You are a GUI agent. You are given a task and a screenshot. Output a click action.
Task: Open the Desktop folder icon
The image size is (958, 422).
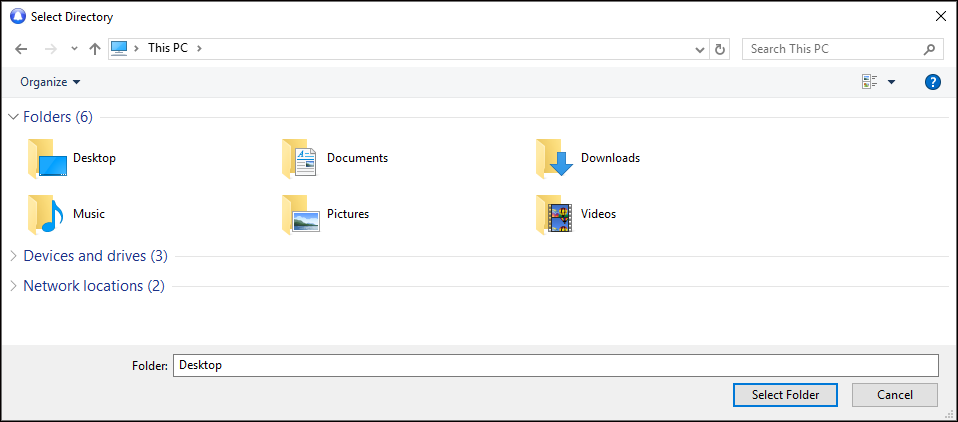click(46, 159)
